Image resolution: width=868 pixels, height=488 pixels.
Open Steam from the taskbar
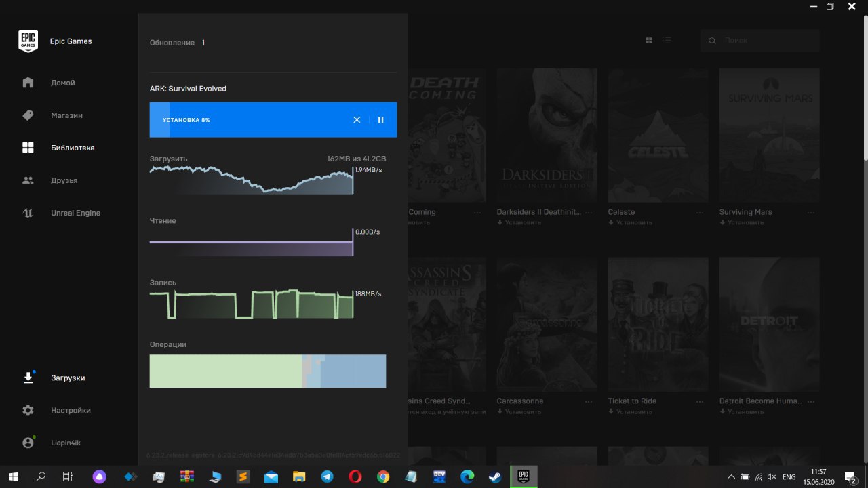(x=495, y=477)
